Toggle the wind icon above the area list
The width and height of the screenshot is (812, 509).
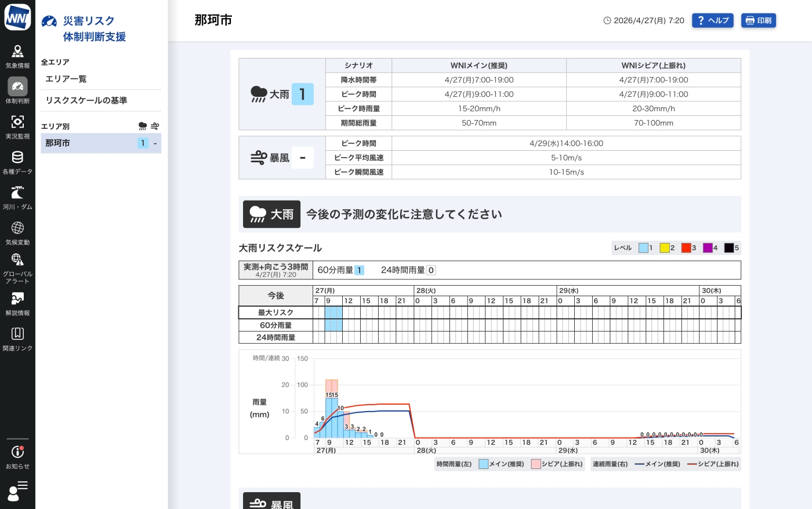click(x=155, y=126)
